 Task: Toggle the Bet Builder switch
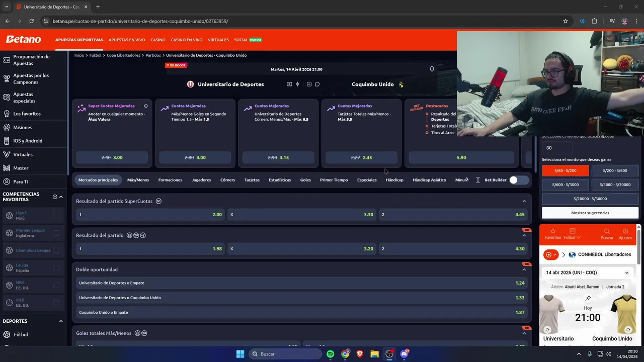519,180
